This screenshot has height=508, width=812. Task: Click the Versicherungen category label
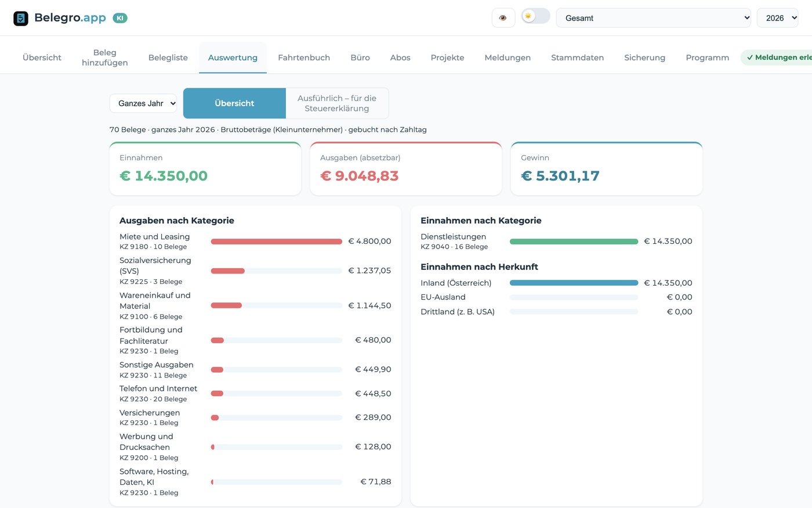click(x=150, y=413)
